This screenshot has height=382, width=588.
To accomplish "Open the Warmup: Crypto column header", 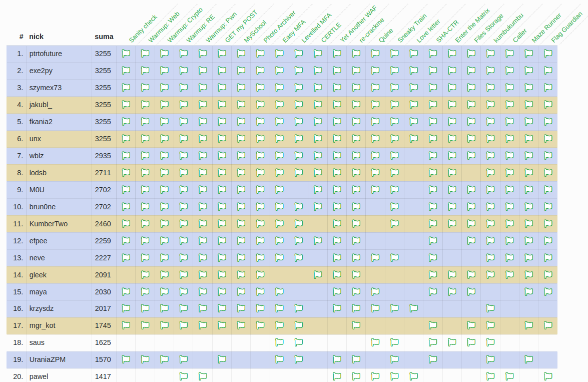I will click(x=185, y=25).
